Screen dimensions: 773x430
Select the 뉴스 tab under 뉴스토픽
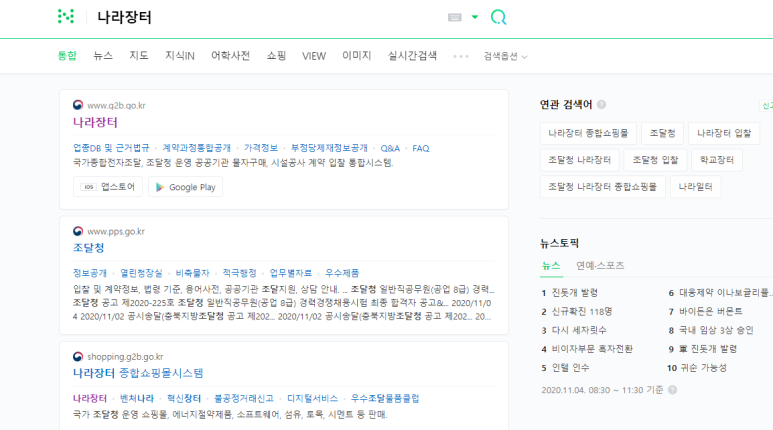551,266
